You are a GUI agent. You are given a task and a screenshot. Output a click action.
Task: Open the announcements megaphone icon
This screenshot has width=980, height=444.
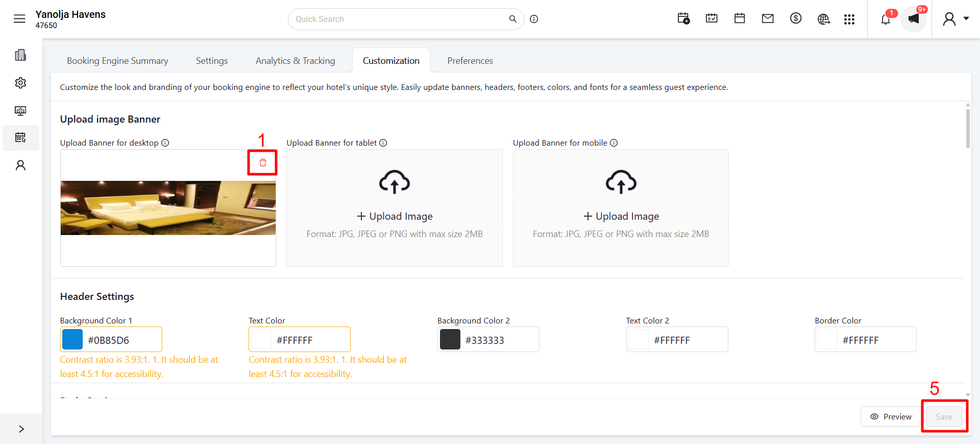tap(914, 19)
